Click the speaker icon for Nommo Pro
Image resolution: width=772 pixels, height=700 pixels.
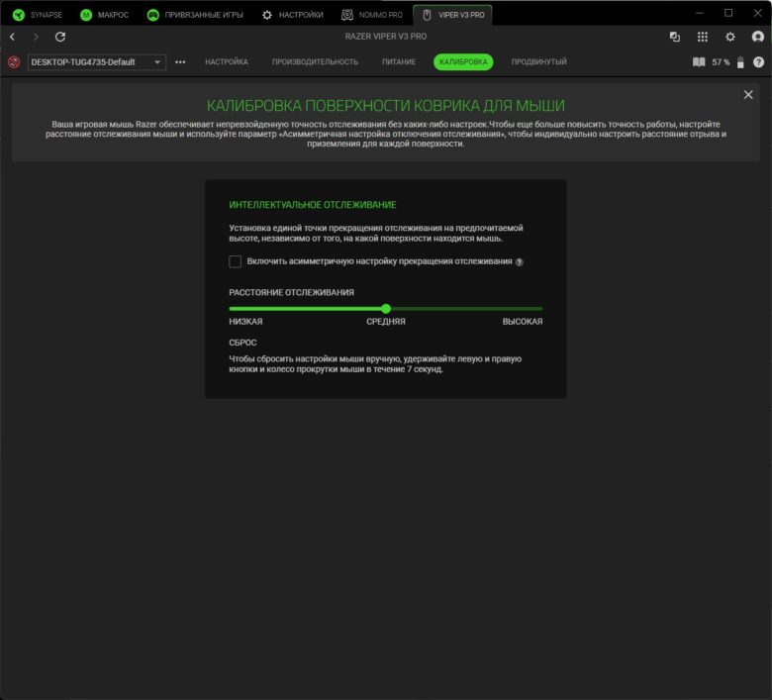click(x=347, y=15)
